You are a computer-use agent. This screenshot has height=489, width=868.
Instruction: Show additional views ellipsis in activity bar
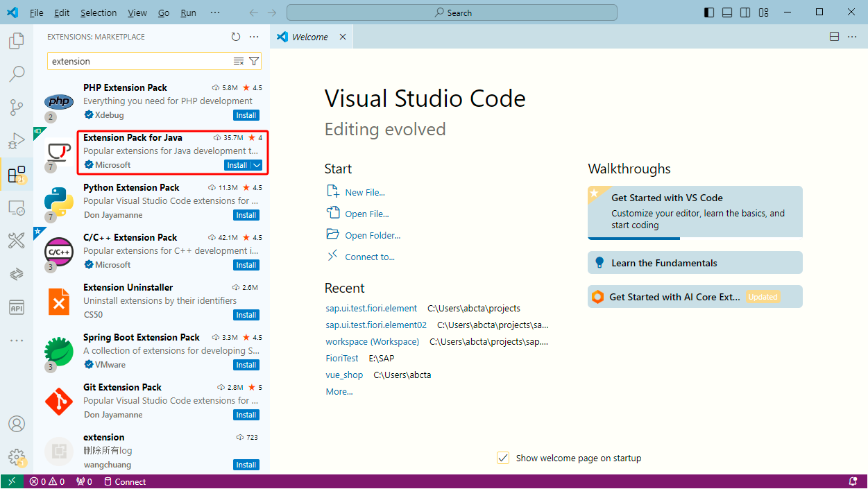16,341
